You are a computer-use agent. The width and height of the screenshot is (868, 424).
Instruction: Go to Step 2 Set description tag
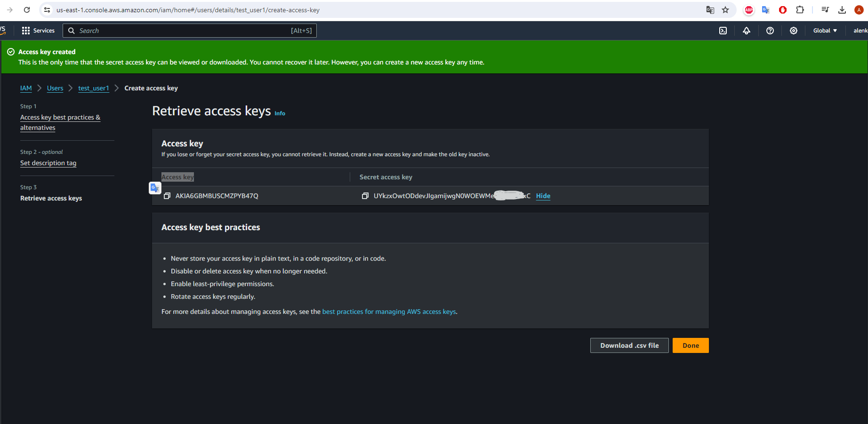(x=48, y=163)
